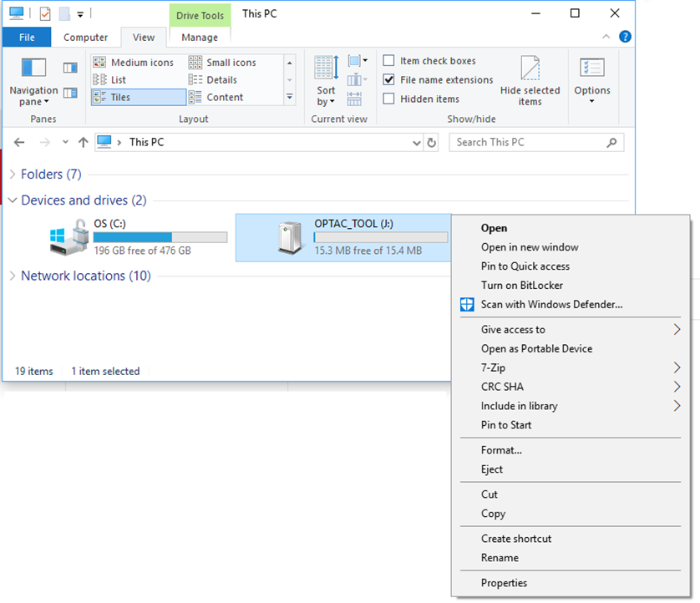Collapse the Devices and drives group

click(13, 200)
